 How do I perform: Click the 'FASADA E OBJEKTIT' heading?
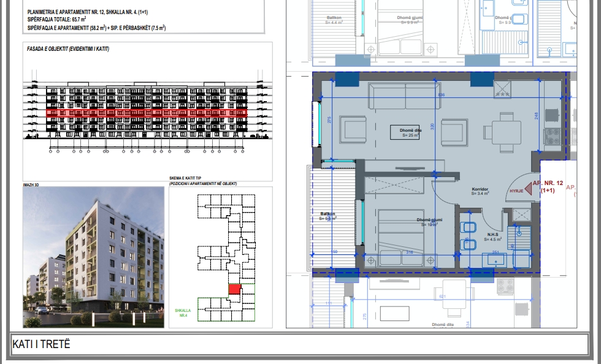click(x=67, y=49)
